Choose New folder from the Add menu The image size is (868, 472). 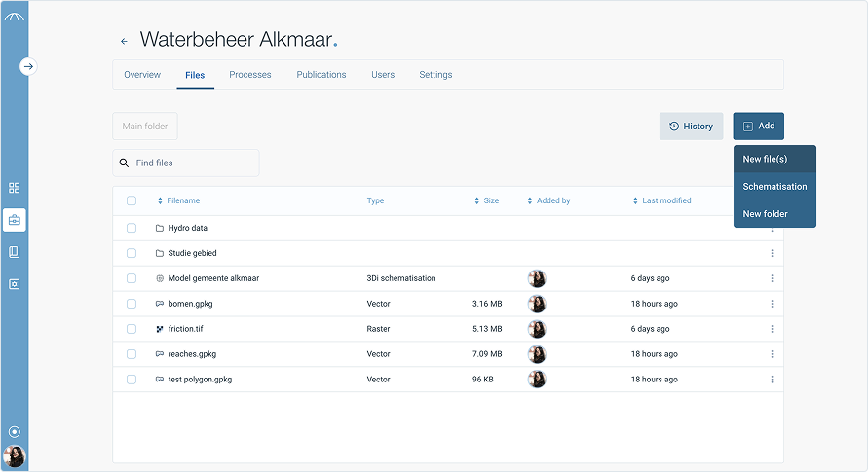[x=766, y=214]
